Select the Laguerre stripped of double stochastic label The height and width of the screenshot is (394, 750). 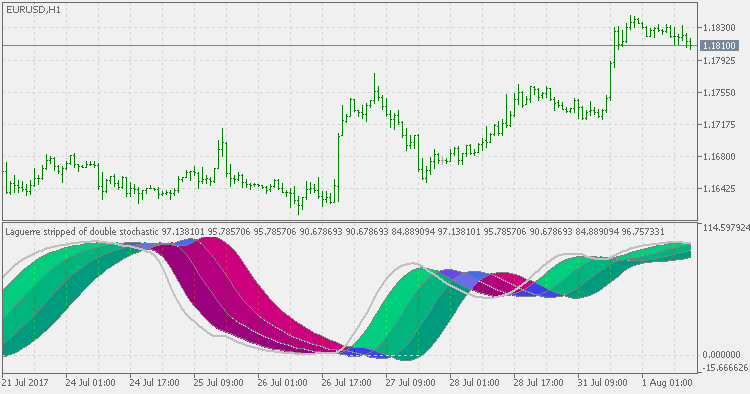[82, 232]
